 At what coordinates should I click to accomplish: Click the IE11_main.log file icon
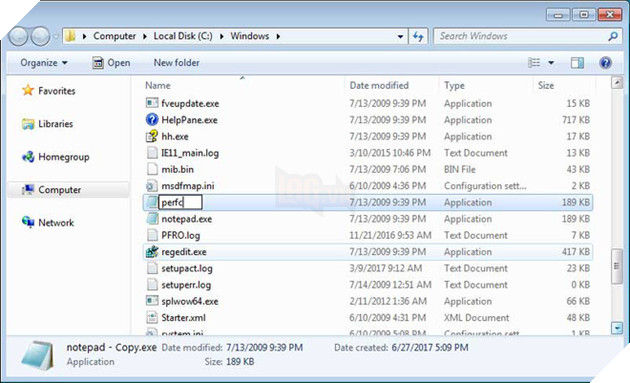coord(152,153)
